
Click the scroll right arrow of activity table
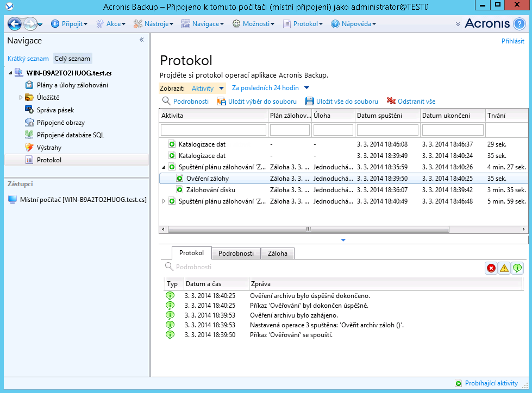point(523,230)
